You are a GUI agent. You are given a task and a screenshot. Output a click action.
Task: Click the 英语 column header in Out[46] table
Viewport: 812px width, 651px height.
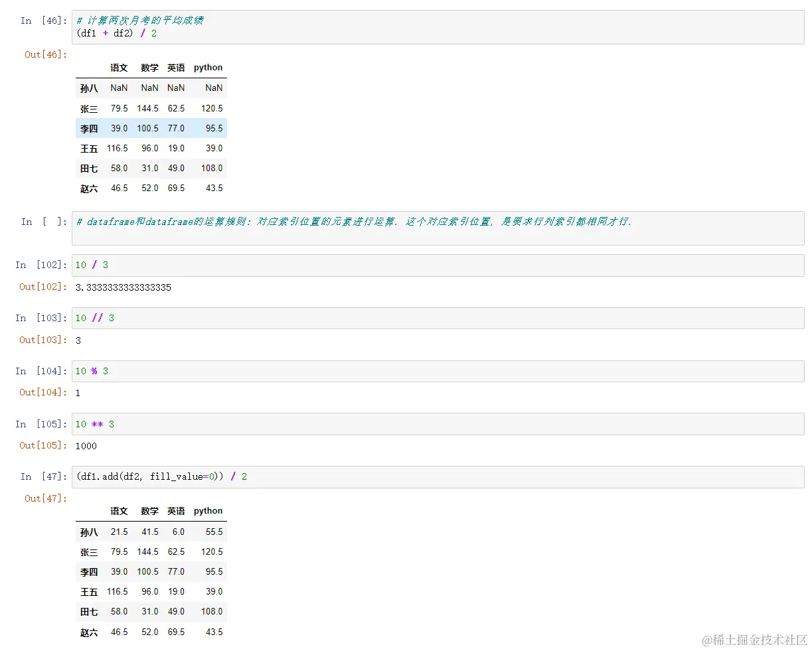176,68
